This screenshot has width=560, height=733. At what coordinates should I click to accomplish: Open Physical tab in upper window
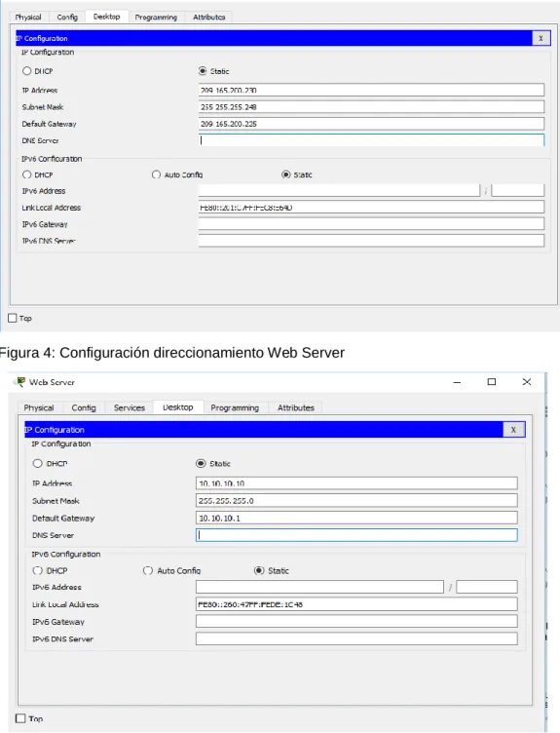28,18
